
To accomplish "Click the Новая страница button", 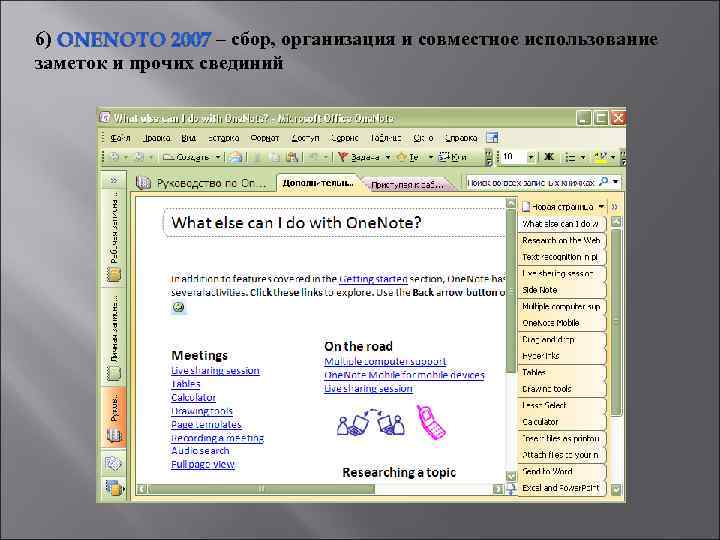I will [x=557, y=207].
